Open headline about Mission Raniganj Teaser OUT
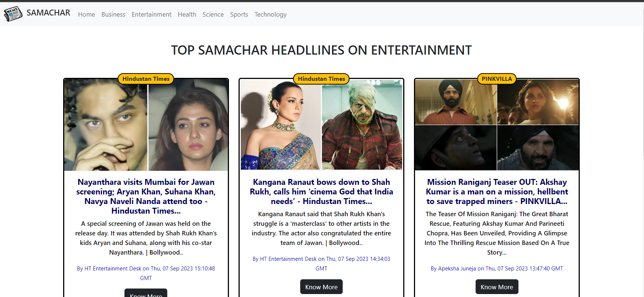The height and width of the screenshot is (297, 644). point(497,191)
